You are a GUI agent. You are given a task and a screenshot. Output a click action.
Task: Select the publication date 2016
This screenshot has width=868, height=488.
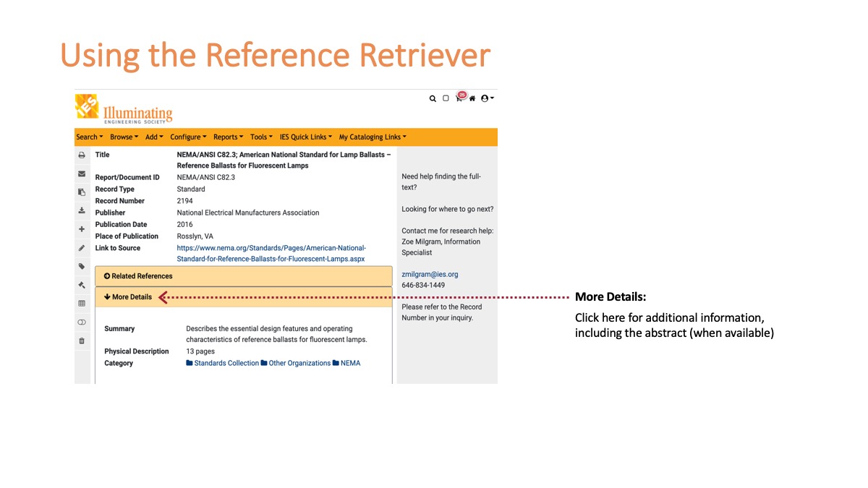pyautogui.click(x=185, y=224)
